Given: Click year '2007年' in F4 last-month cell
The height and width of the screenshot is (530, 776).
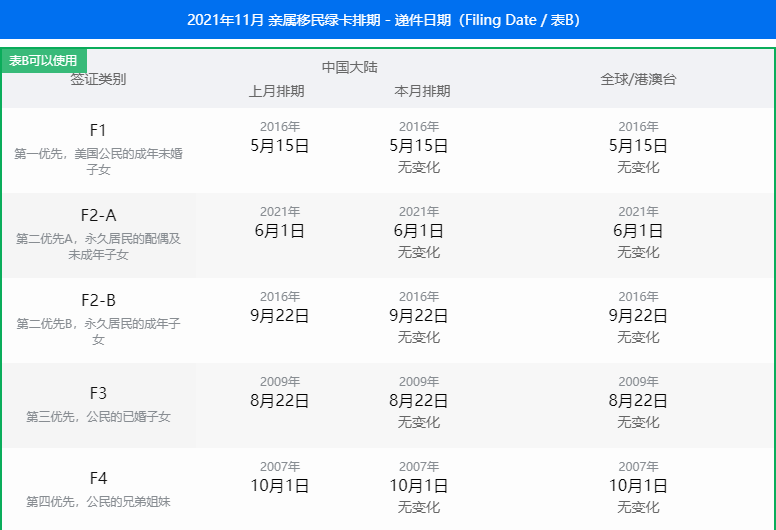Looking at the screenshot, I should coord(280,467).
